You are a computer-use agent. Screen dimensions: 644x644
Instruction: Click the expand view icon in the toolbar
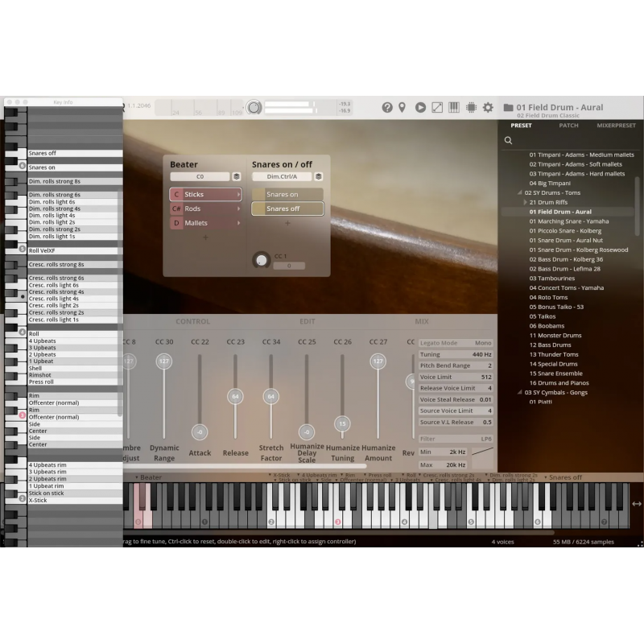coord(438,106)
